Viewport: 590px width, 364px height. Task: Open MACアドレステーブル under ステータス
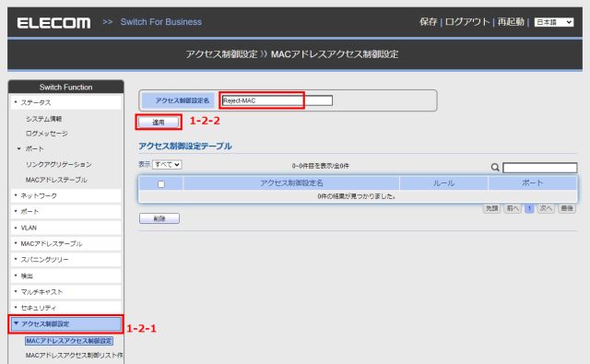coord(56,180)
